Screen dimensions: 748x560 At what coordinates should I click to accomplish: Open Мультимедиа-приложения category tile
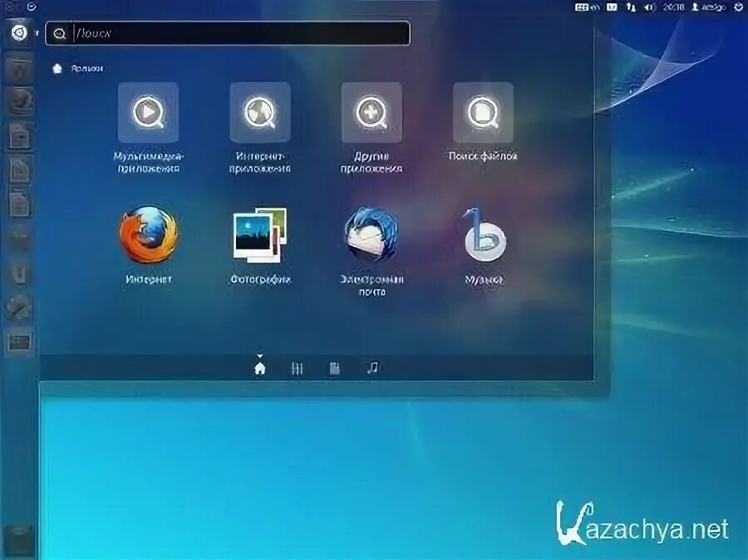(x=149, y=128)
